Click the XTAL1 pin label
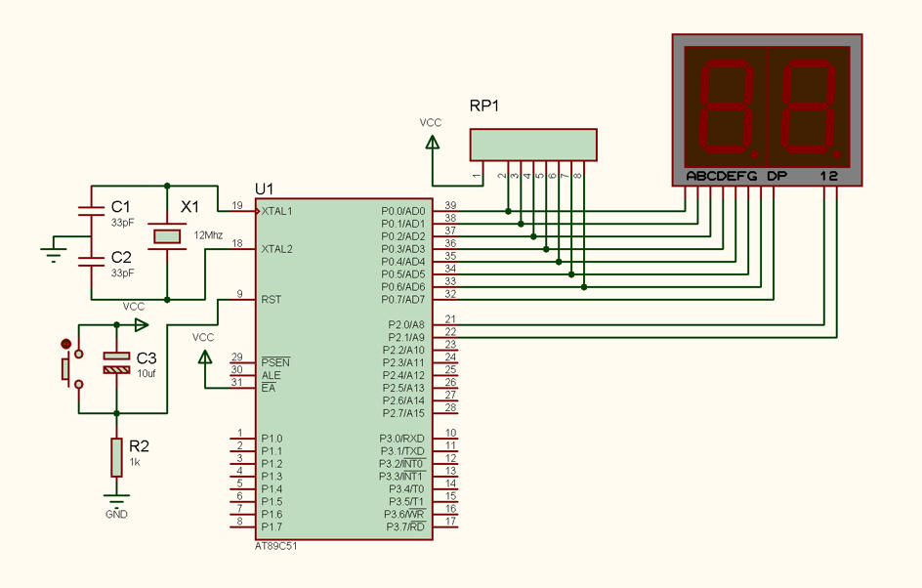 pos(276,211)
